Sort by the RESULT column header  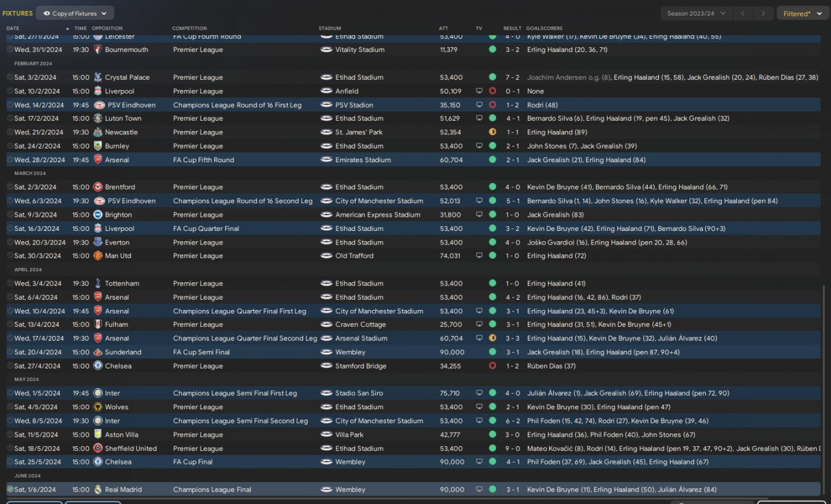pos(512,29)
